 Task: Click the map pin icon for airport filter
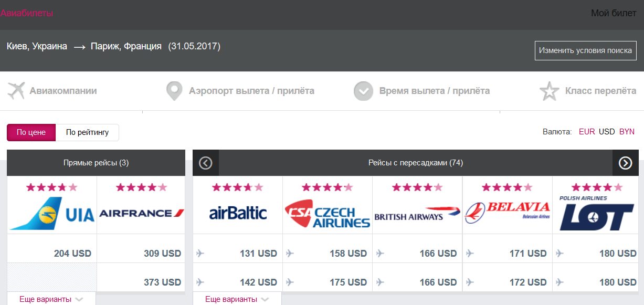(174, 91)
